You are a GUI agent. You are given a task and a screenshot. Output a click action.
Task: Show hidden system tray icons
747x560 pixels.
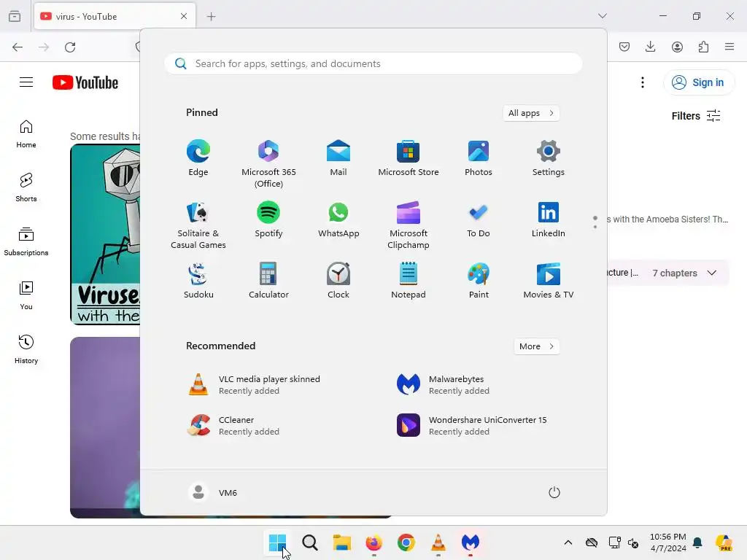click(x=568, y=542)
